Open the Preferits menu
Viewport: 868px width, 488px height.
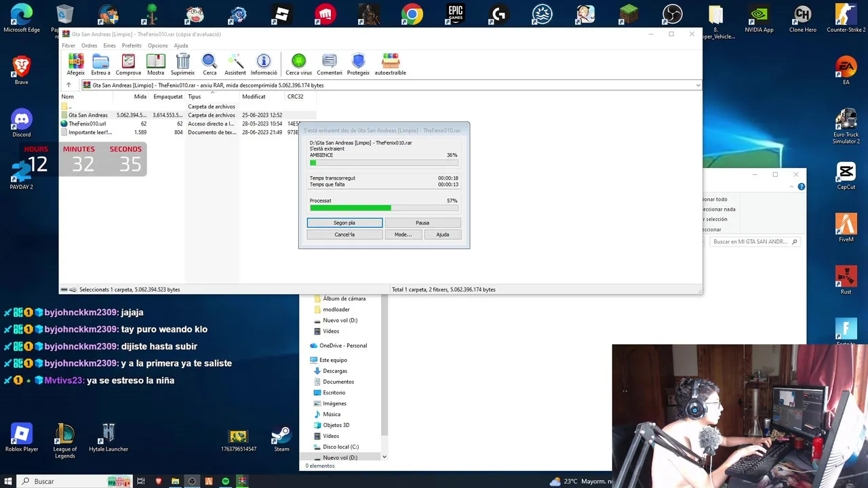pyautogui.click(x=132, y=45)
